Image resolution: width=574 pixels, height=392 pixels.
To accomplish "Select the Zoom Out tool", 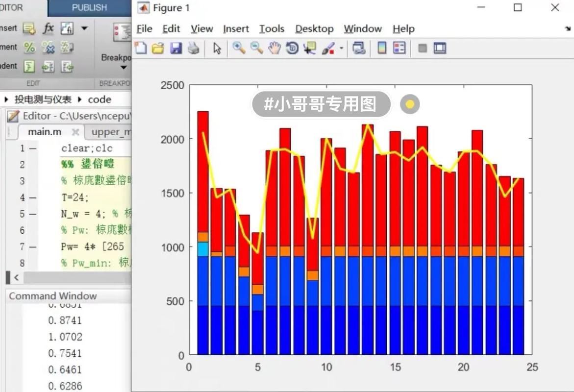I will tap(257, 48).
